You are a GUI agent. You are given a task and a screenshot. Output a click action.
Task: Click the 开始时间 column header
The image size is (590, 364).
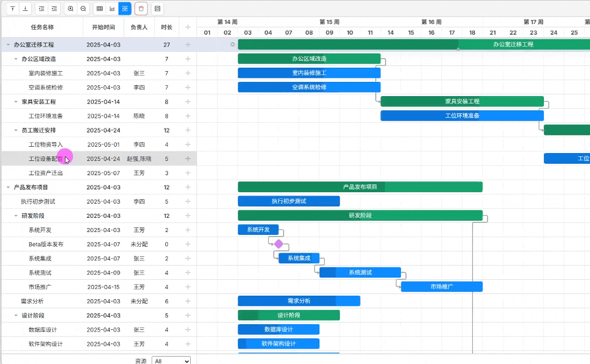pos(104,27)
